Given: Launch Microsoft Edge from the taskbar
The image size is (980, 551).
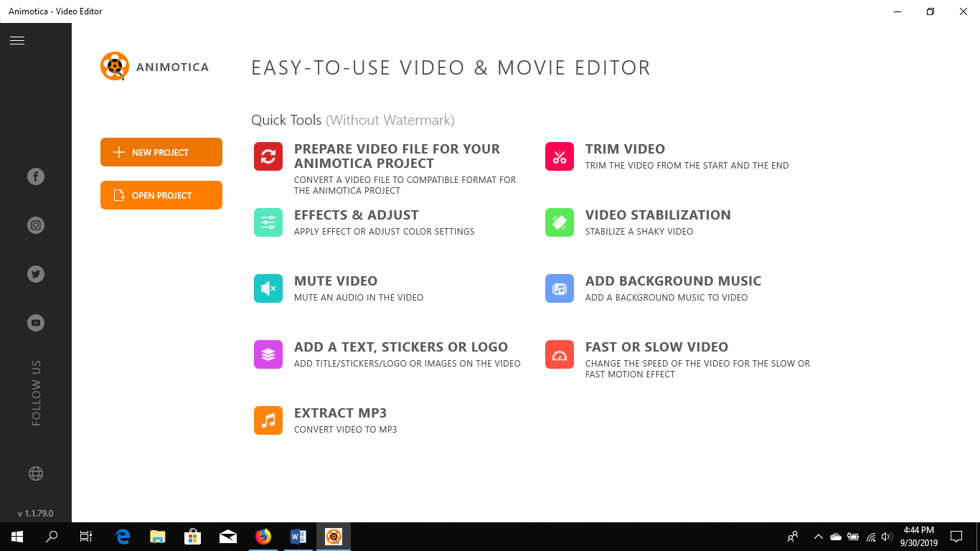Looking at the screenshot, I should (123, 537).
